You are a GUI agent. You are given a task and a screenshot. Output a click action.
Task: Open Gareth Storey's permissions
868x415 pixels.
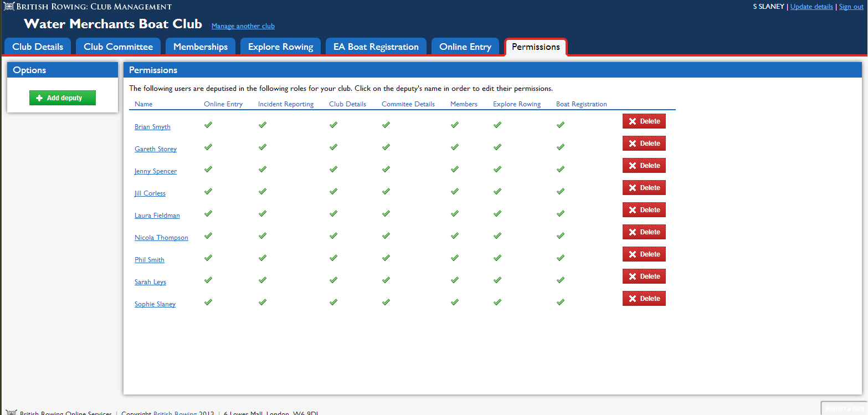(x=156, y=149)
